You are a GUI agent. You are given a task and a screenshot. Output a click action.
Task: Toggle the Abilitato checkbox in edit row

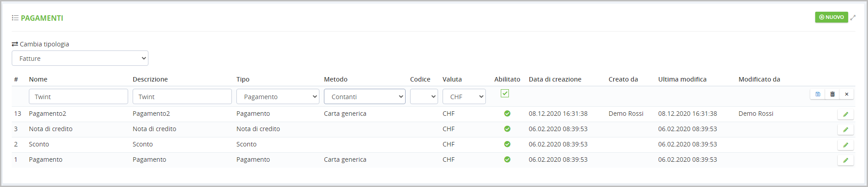[x=505, y=93]
